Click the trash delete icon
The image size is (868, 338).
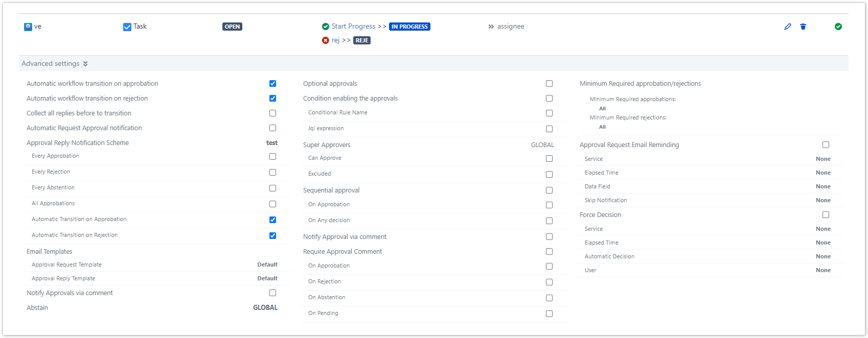coord(803,27)
